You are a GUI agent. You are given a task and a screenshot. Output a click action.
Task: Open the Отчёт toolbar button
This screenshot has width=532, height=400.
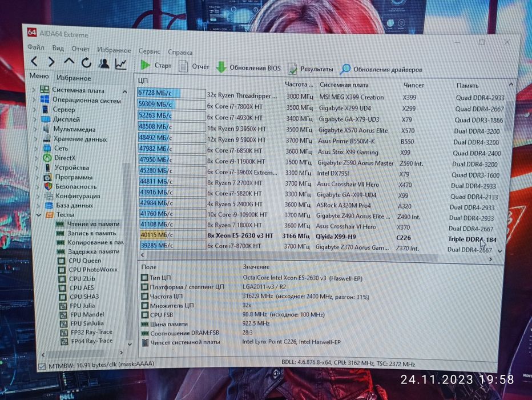click(194, 66)
